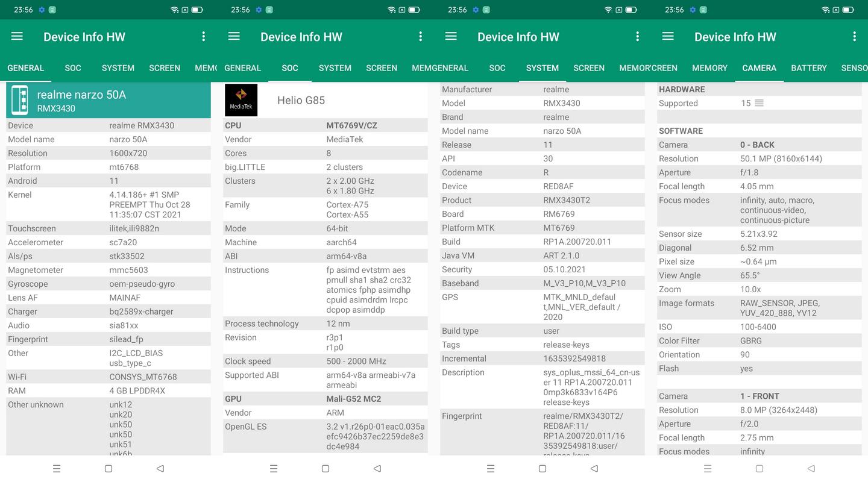Open hamburger menu on the realme narzo 50A screen
The image size is (868, 482).
(17, 36)
